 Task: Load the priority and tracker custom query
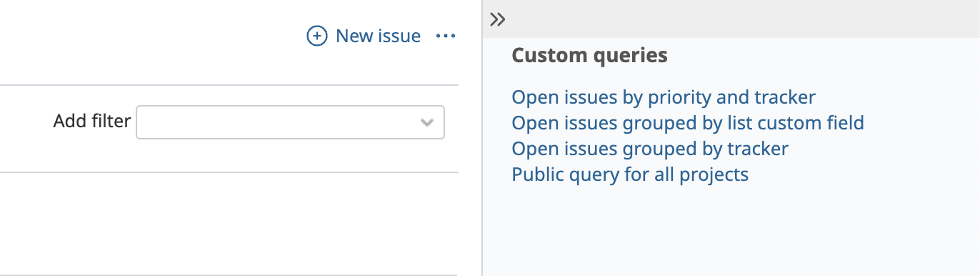point(664,97)
